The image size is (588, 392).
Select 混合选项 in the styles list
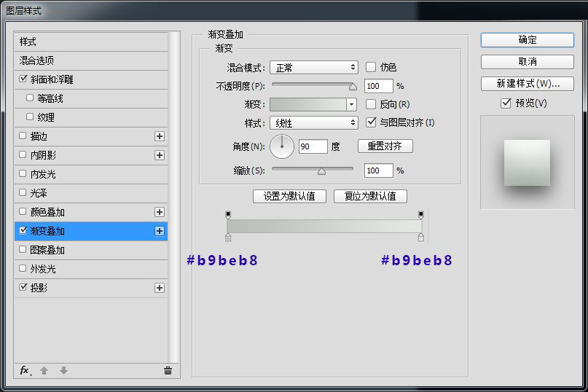click(36, 60)
